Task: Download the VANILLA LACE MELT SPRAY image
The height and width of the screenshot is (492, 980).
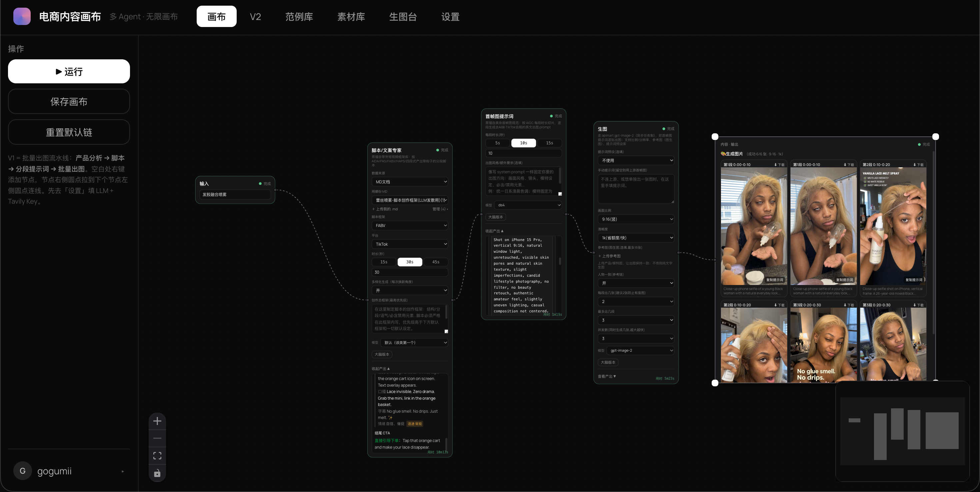Action: (918, 165)
